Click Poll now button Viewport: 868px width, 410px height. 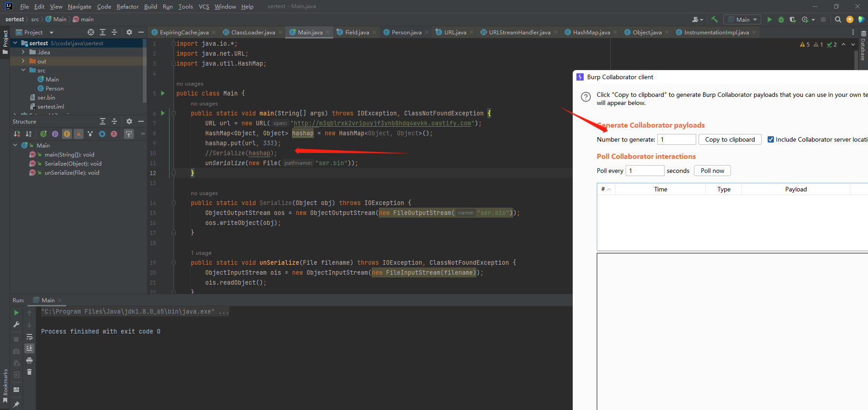tap(712, 171)
